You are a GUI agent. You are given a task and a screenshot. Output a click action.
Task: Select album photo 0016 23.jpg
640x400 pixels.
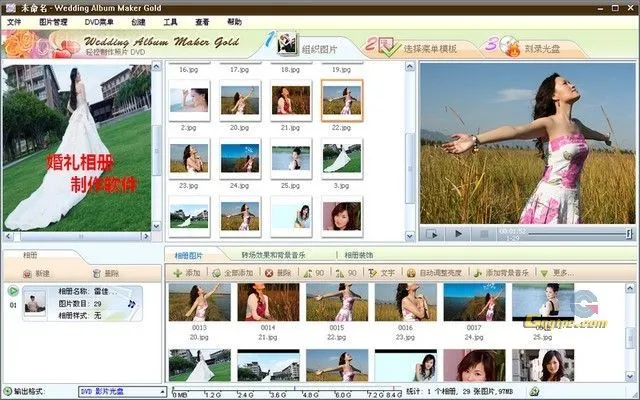[405, 302]
